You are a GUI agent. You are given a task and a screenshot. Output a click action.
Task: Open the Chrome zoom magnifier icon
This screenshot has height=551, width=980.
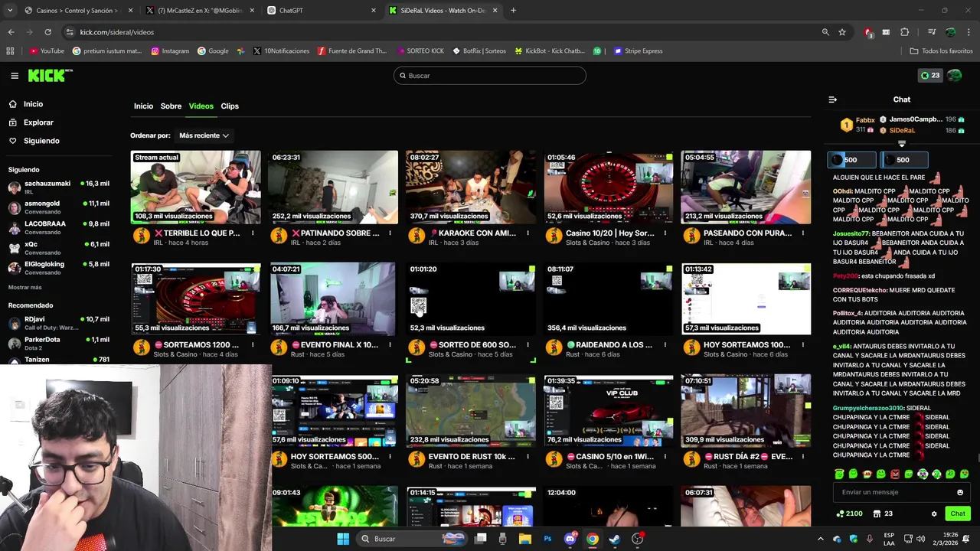click(x=825, y=32)
